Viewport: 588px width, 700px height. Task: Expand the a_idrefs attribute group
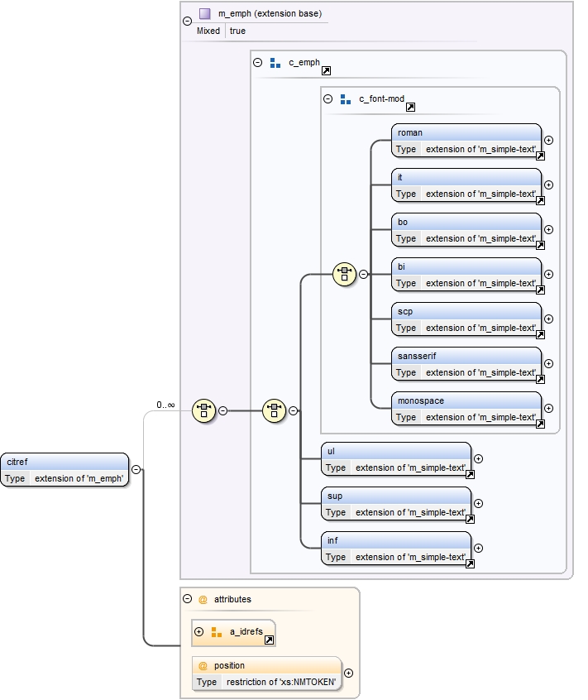coord(198,632)
